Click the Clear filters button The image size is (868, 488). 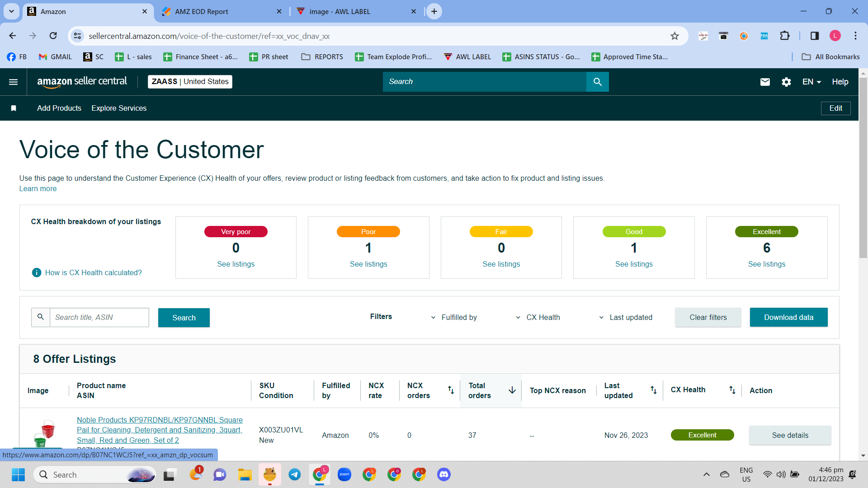click(x=708, y=317)
